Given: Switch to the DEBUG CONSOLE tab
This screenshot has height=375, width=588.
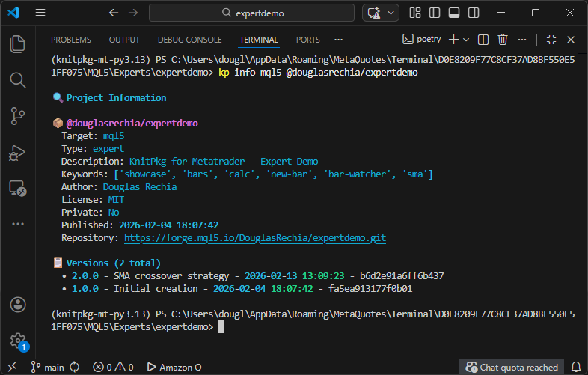Looking at the screenshot, I should click(x=189, y=40).
